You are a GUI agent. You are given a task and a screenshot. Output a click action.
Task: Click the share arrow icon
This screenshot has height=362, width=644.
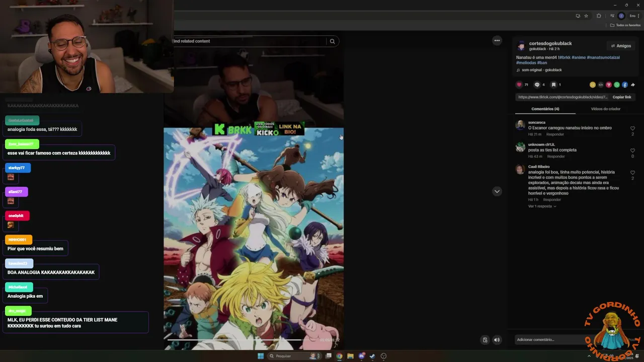(633, 85)
